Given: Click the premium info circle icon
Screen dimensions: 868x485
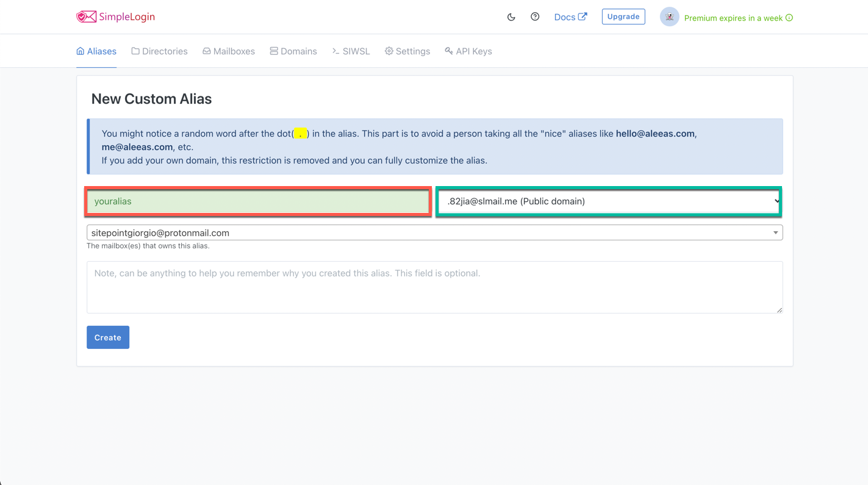Looking at the screenshot, I should coord(789,18).
